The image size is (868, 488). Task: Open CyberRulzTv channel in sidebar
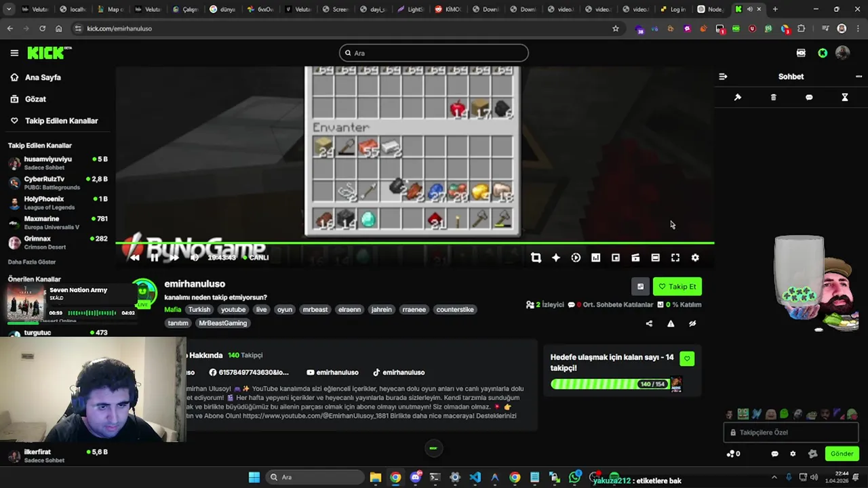58,183
